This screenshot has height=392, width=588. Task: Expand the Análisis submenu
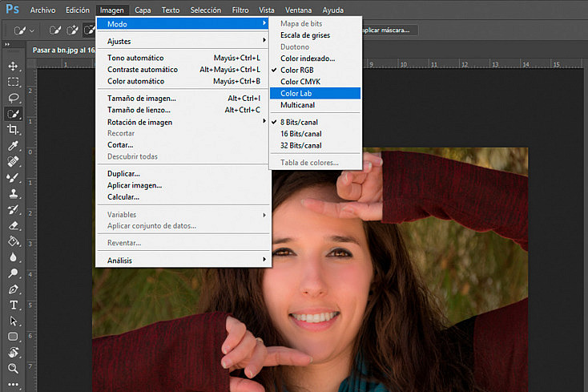tap(183, 261)
